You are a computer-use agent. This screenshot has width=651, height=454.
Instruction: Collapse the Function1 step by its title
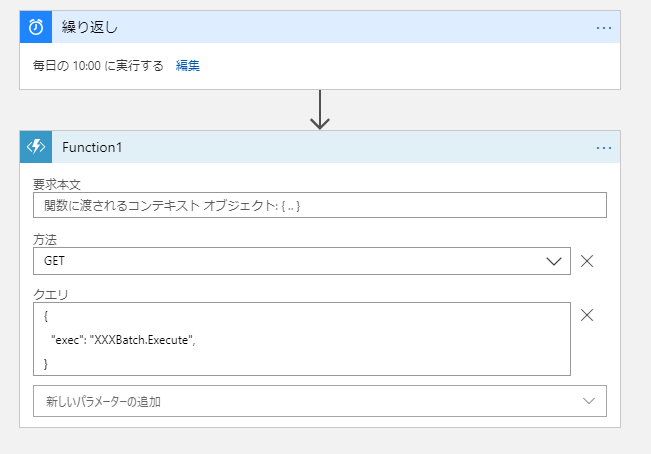coord(92,147)
